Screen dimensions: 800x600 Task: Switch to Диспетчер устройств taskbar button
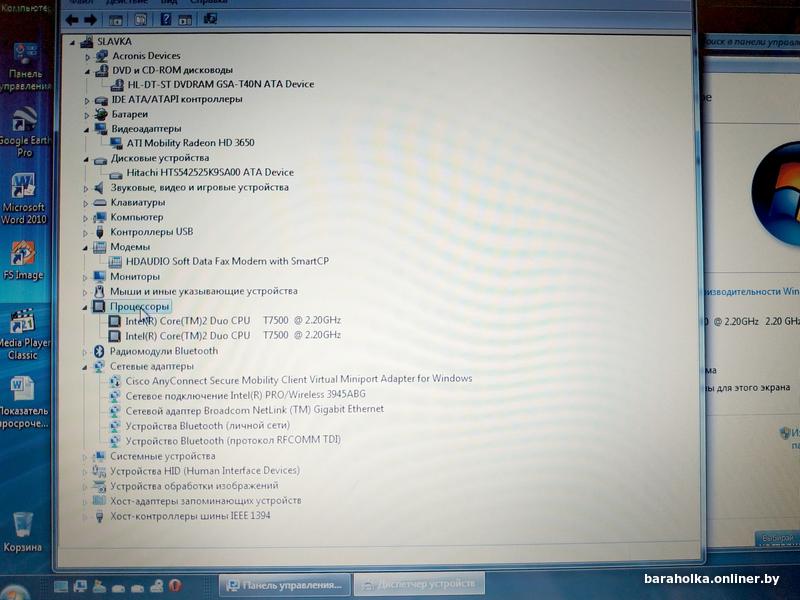pyautogui.click(x=419, y=583)
